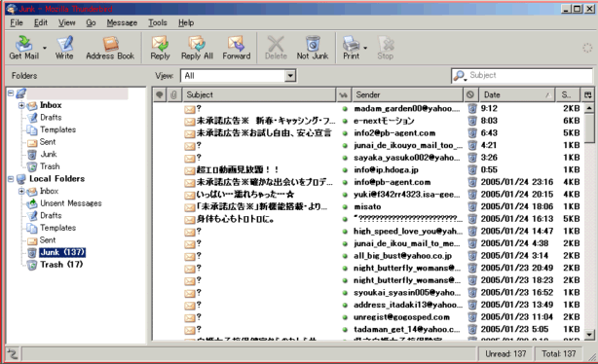Click the Print toolbar icon
This screenshot has width=598, height=364.
pos(351,48)
